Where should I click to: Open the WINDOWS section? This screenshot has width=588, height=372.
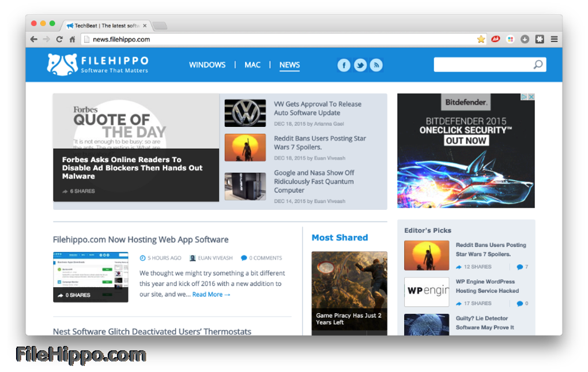207,65
